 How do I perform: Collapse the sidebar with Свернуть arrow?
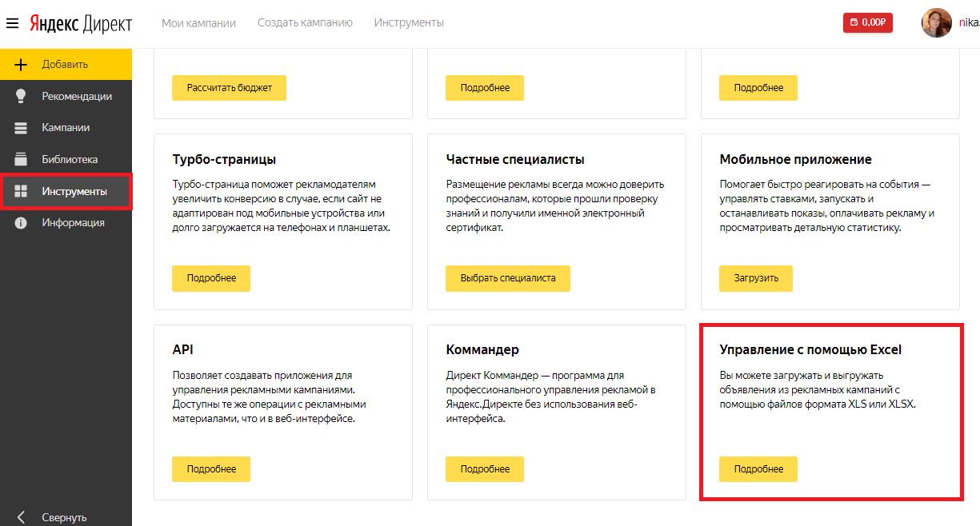(x=22, y=517)
